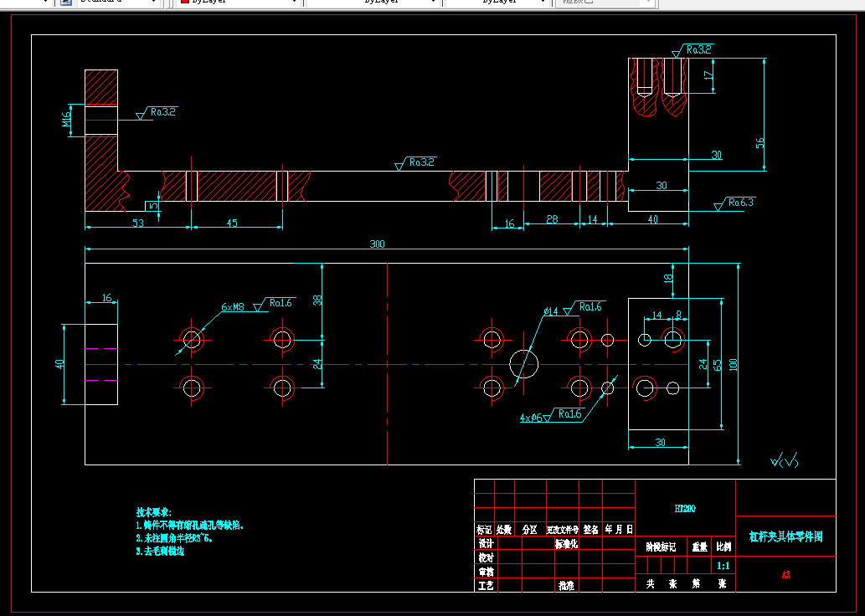The width and height of the screenshot is (865, 616).
Task: Click the Ø14 center hole circle
Action: (x=523, y=365)
